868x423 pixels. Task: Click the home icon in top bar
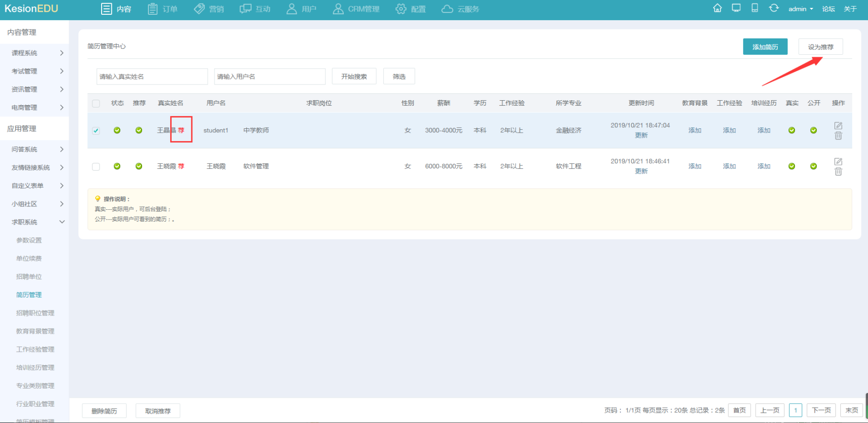pos(718,8)
